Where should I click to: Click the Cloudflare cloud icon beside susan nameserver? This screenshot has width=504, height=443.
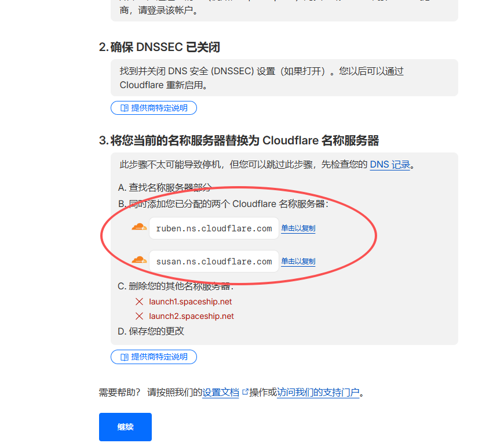coord(139,260)
